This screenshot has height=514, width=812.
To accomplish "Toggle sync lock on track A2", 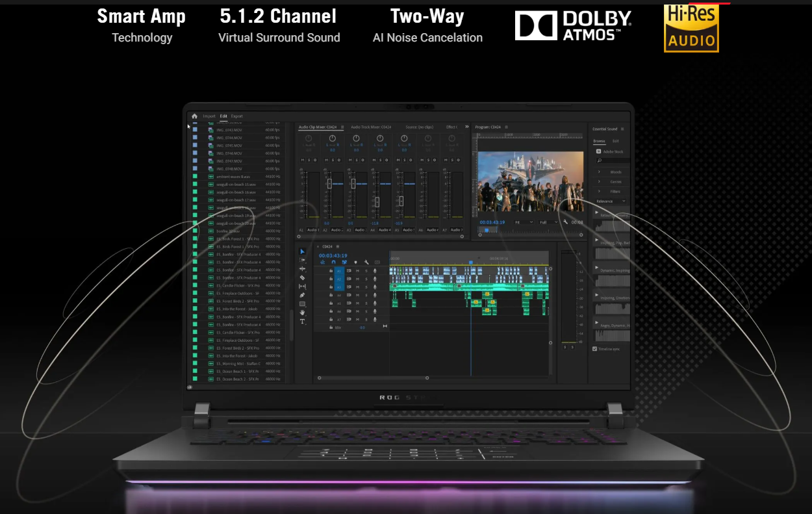I will (349, 279).
